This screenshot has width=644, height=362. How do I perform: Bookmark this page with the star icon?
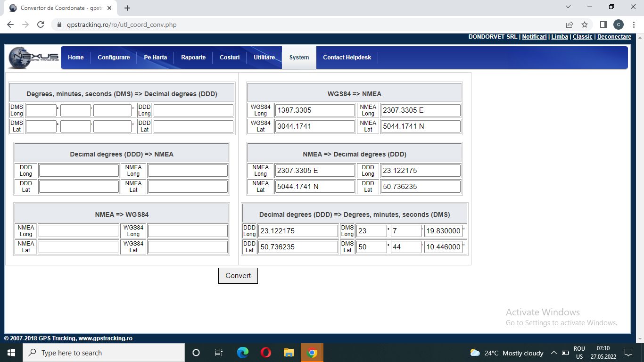[x=585, y=25]
